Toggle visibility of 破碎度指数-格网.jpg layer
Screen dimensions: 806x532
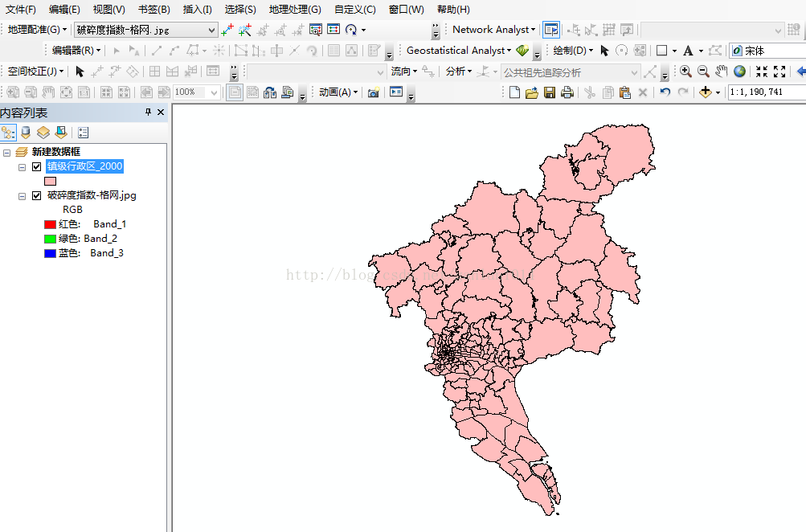pos(36,195)
